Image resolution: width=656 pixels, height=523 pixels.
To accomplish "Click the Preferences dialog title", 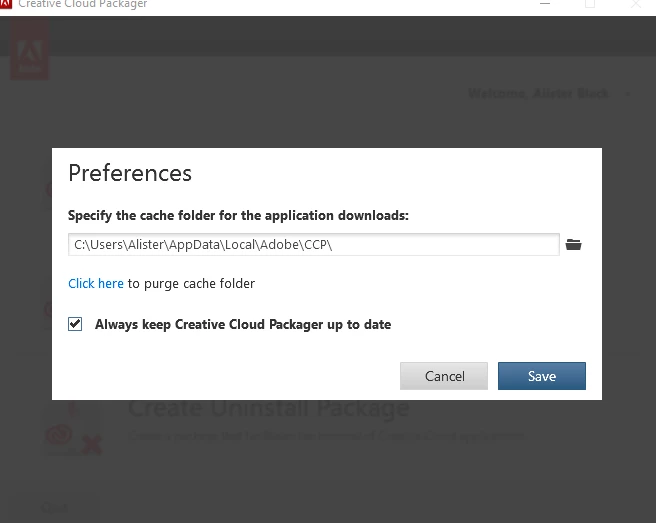I will (130, 173).
